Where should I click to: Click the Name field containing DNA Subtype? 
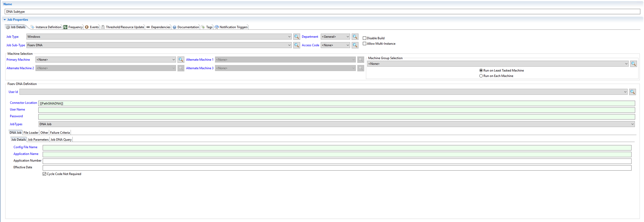(x=323, y=12)
